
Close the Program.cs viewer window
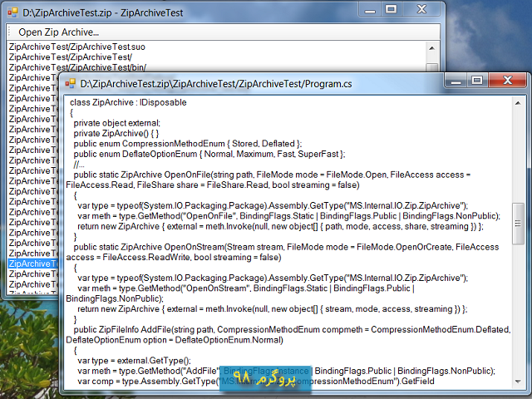coord(509,81)
